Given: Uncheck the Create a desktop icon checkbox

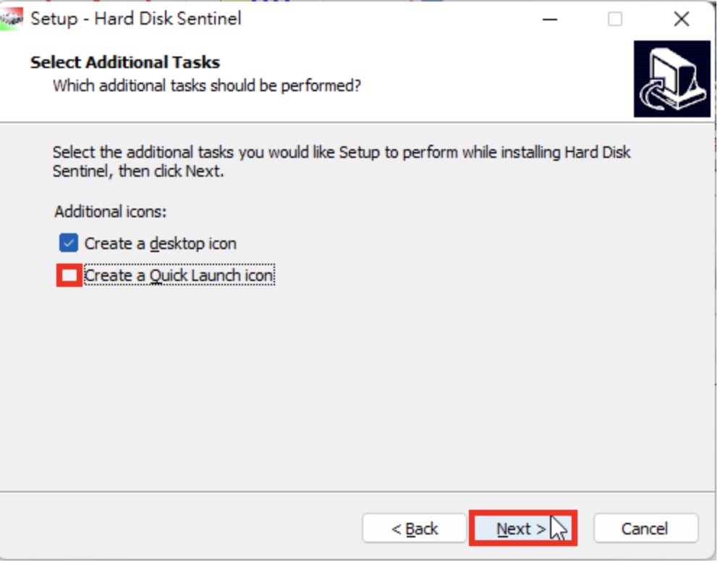Looking at the screenshot, I should [69, 243].
